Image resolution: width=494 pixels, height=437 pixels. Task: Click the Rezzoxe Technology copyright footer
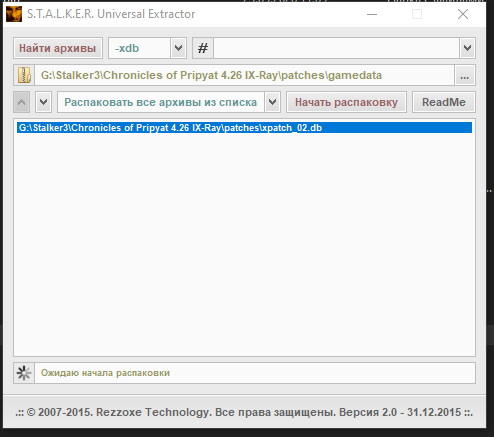(244, 412)
